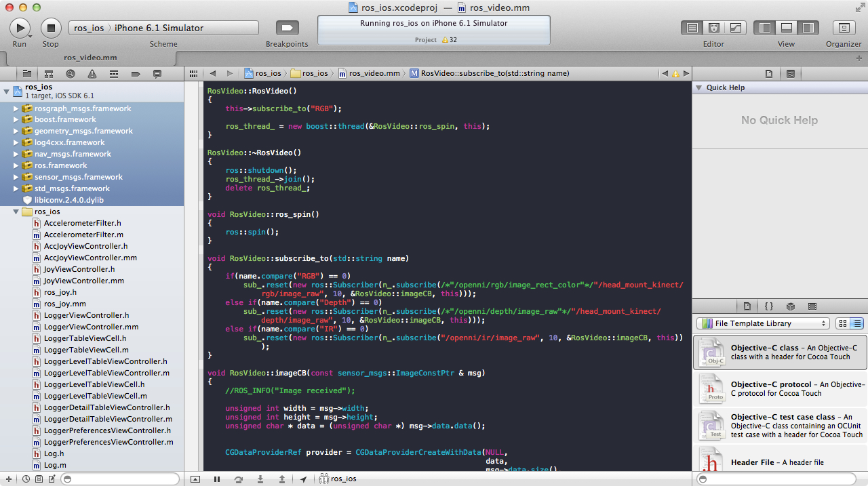Screen dimensions: 868x486
Task: Open the search navigator
Action: [70, 73]
